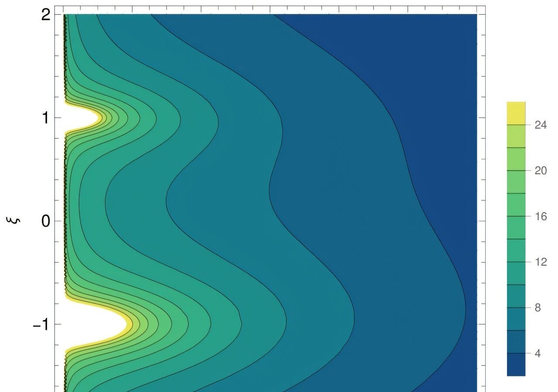Pick the darkest blue band of the colorbar

click(x=516, y=364)
